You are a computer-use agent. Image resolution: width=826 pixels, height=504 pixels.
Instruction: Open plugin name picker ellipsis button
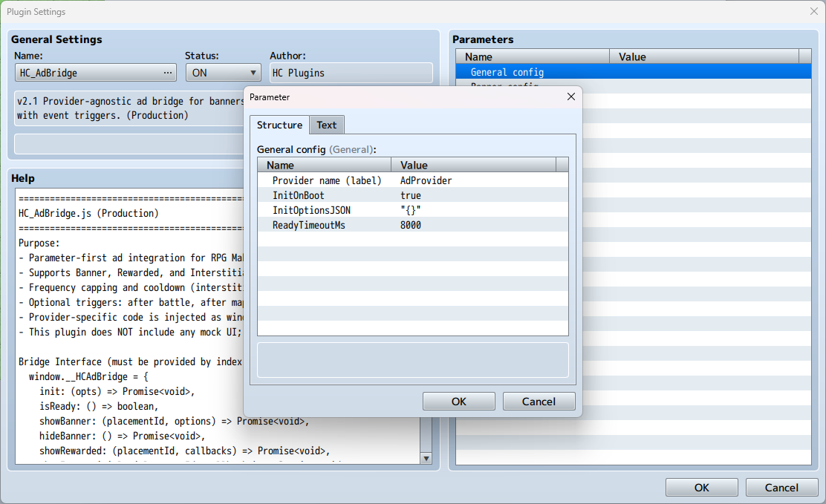pos(168,73)
